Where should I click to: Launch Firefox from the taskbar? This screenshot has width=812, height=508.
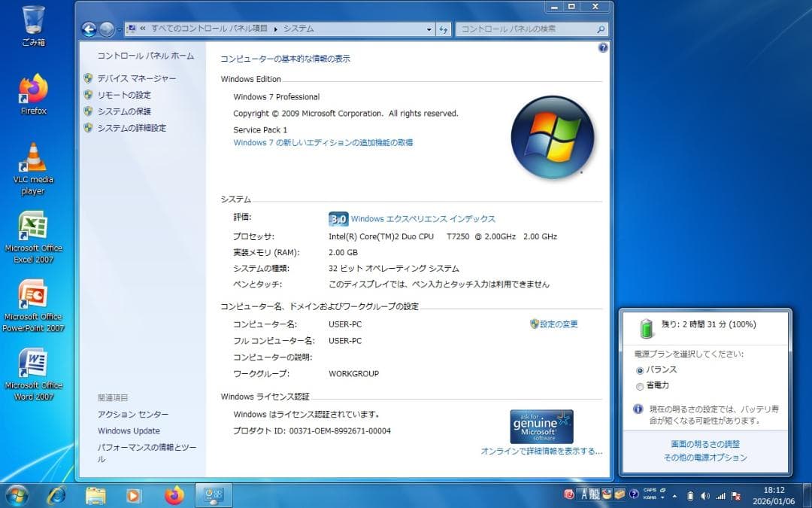(x=174, y=495)
